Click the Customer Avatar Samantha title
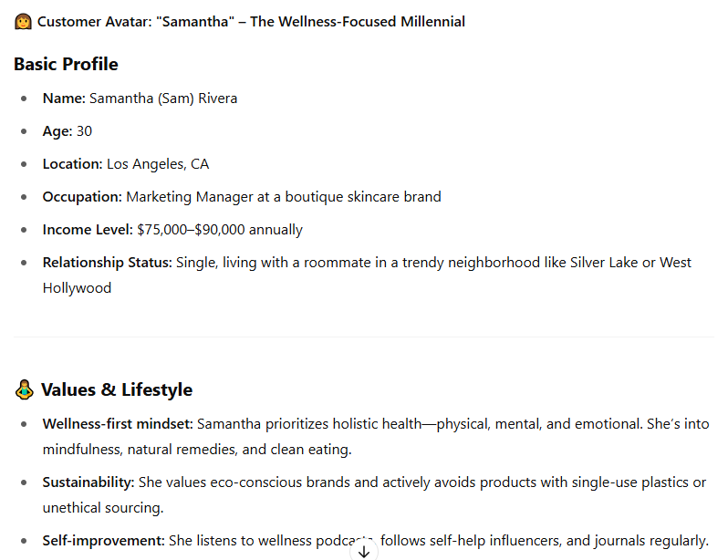 (251, 22)
